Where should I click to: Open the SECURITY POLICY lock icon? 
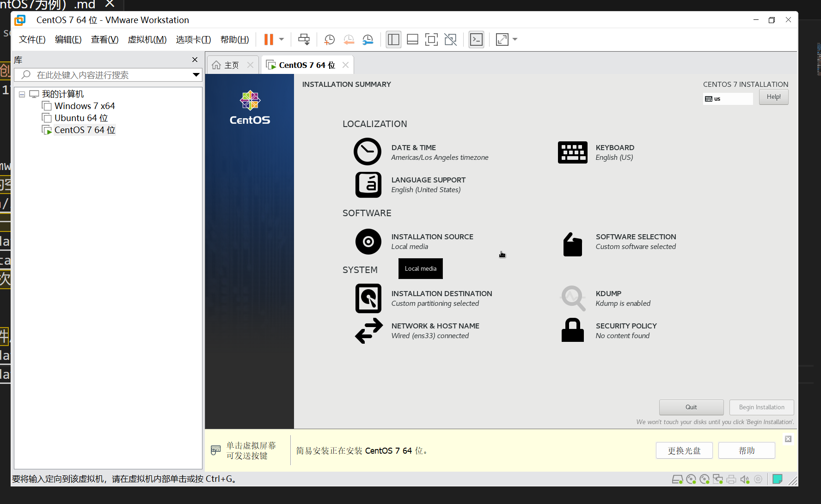pos(572,330)
